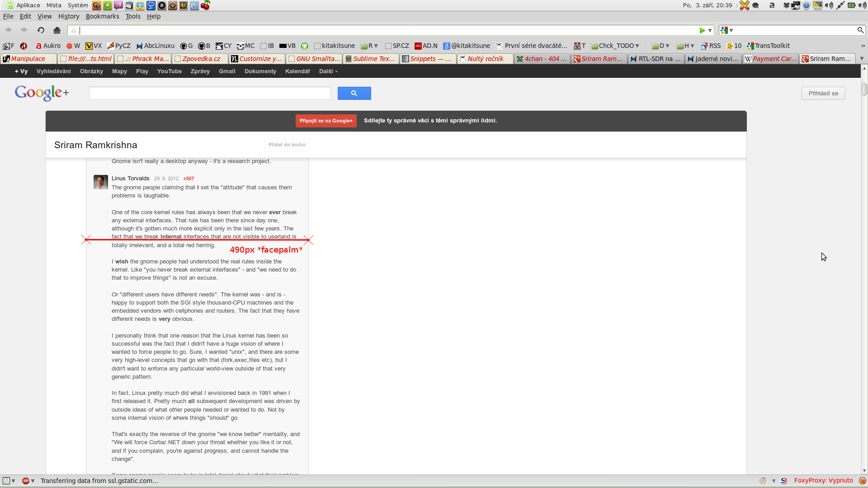Viewport: 868px width, 488px height.
Task: Launch the blue swirl panel launcher
Action: (194, 5)
